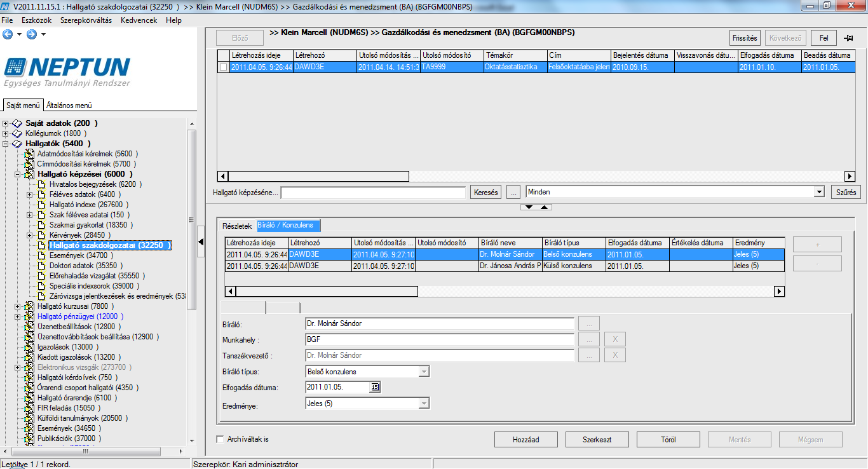868x469 pixels.
Task: Expand the Kérvények tree node
Action: (30, 235)
